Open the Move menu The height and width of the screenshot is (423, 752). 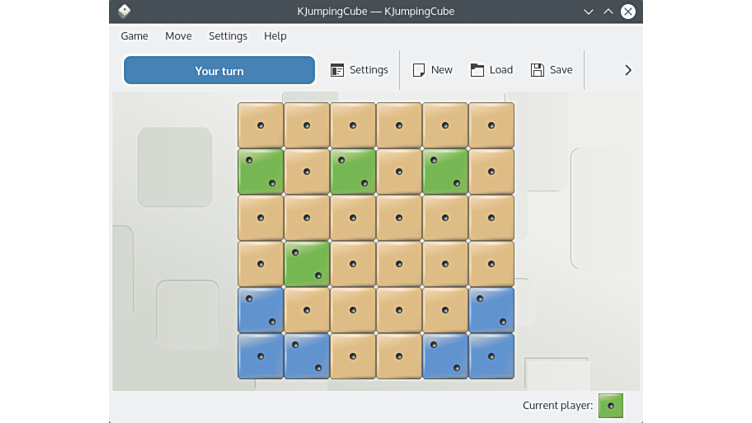point(178,36)
